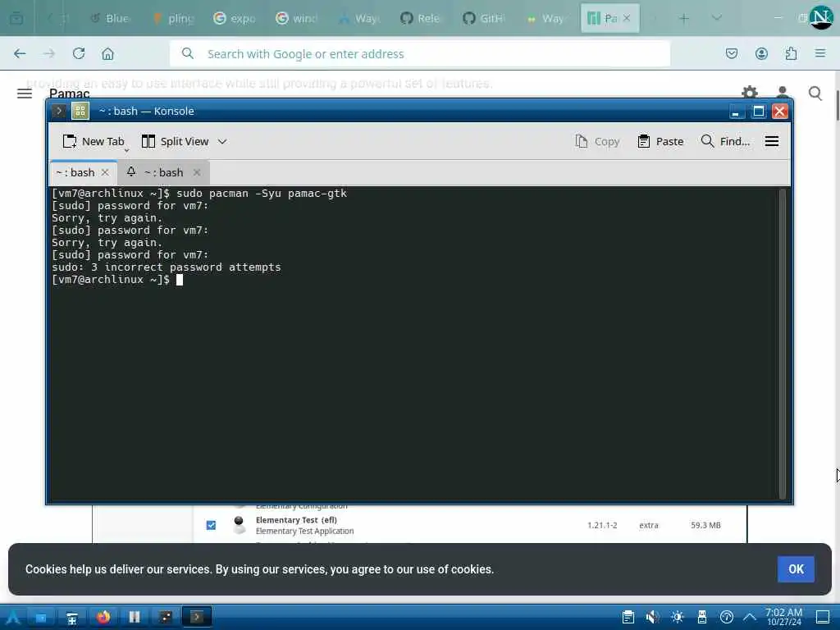Open the clipboard tray icon
The height and width of the screenshot is (630, 840).
[x=628, y=617]
